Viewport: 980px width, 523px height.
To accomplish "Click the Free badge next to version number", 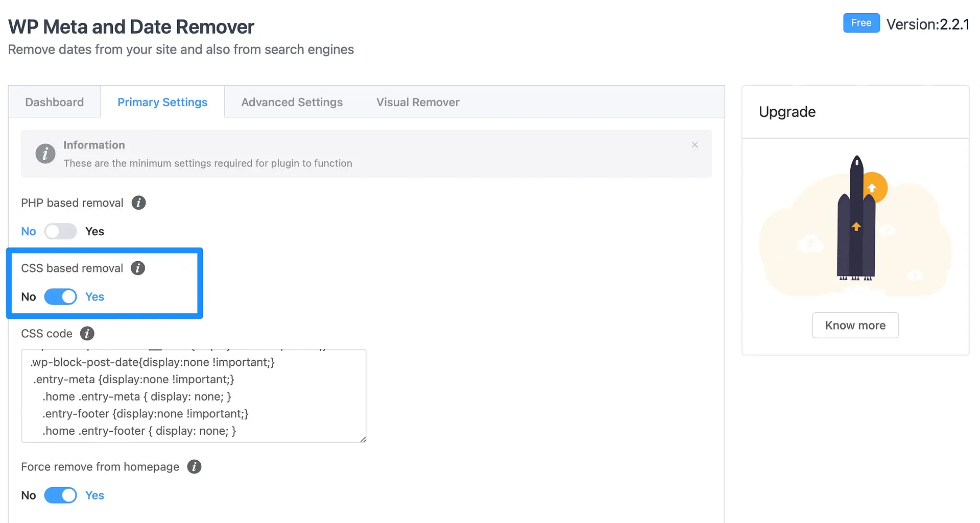I will point(861,22).
